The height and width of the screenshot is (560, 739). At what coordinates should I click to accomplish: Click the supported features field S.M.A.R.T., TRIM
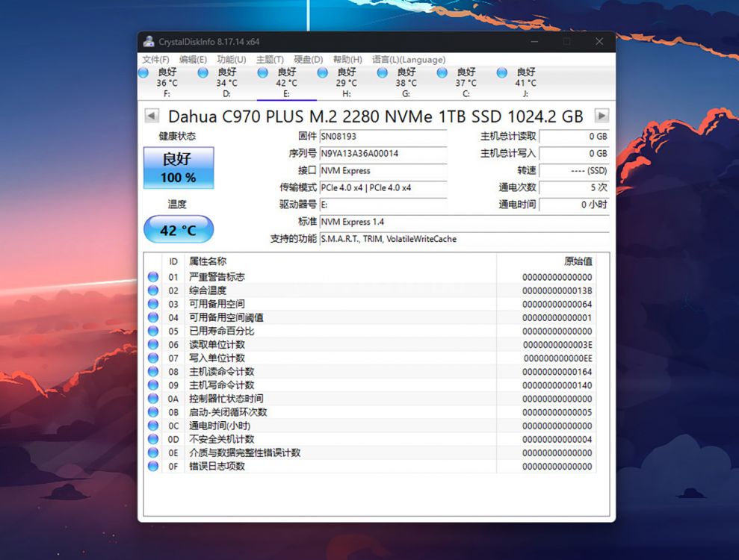pyautogui.click(x=464, y=239)
